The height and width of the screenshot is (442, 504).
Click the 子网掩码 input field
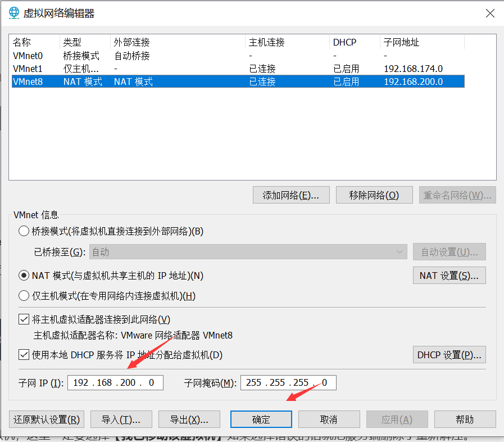tap(288, 382)
